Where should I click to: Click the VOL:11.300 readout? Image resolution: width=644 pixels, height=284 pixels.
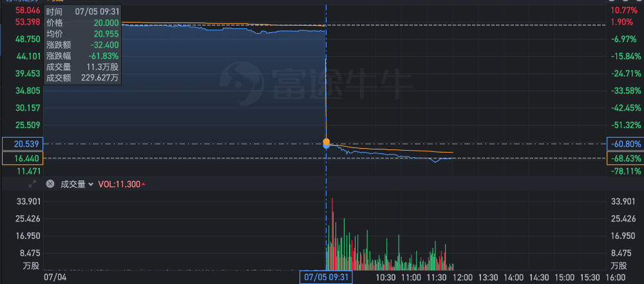pyautogui.click(x=118, y=184)
